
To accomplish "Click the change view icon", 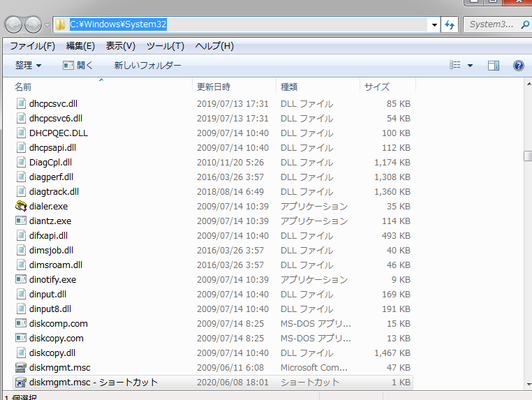I will (455, 65).
